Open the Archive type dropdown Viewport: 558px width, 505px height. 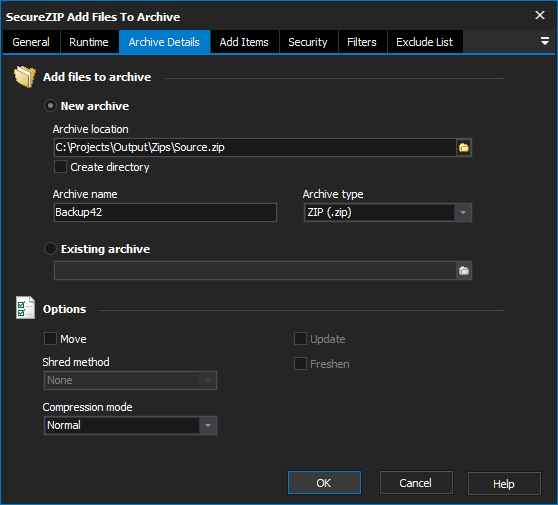388,212
